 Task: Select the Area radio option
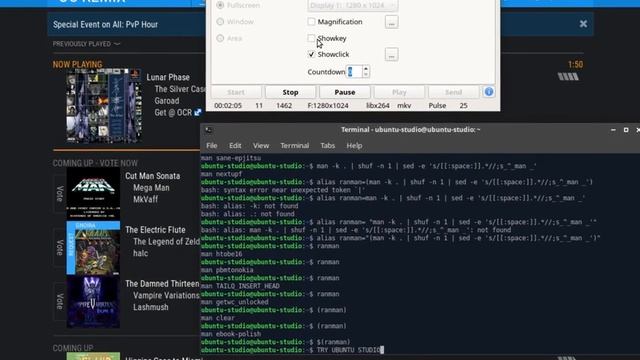click(x=220, y=38)
